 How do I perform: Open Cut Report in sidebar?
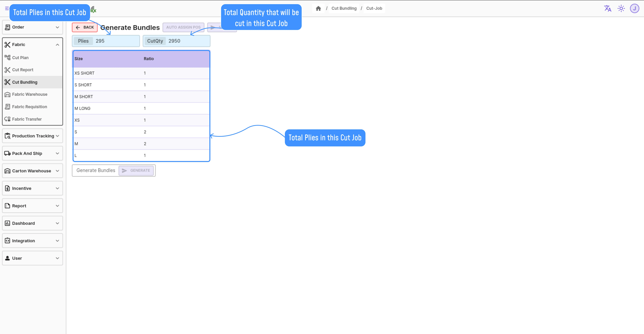23,70
